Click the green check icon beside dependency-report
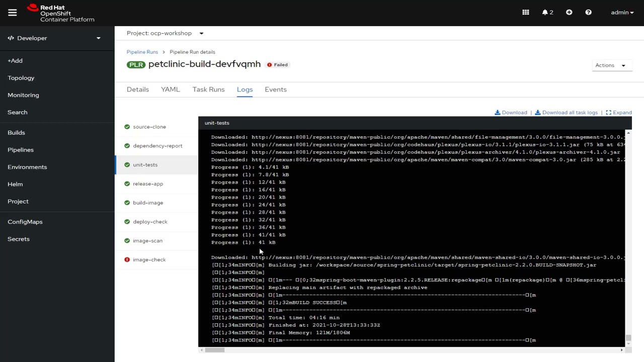644x362 pixels. tap(127, 146)
